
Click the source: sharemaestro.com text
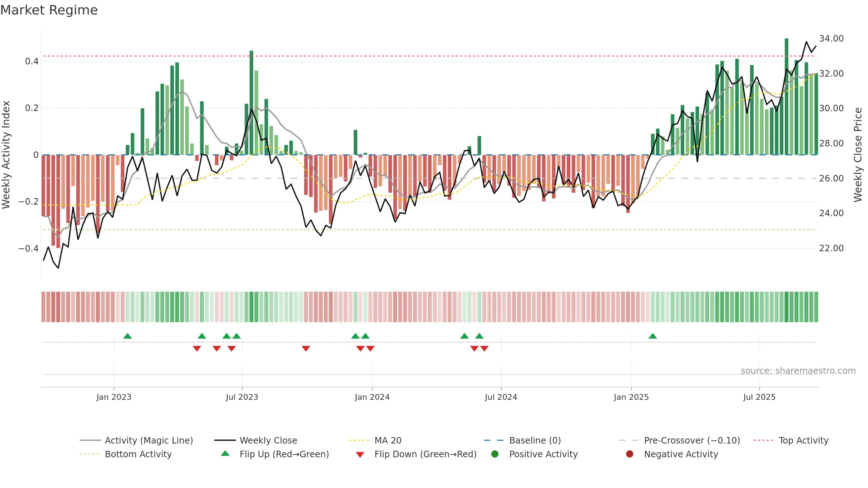pyautogui.click(x=798, y=371)
